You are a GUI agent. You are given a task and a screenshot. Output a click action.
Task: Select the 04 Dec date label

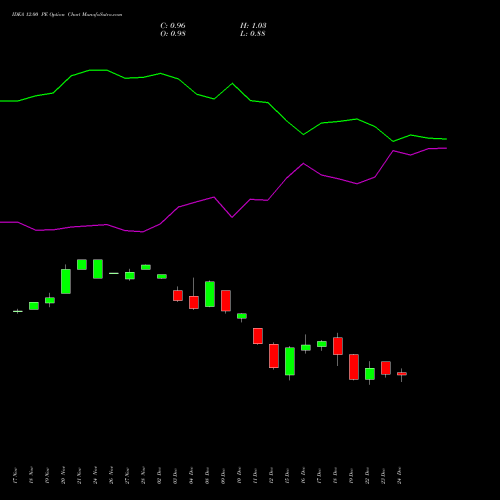point(191,476)
